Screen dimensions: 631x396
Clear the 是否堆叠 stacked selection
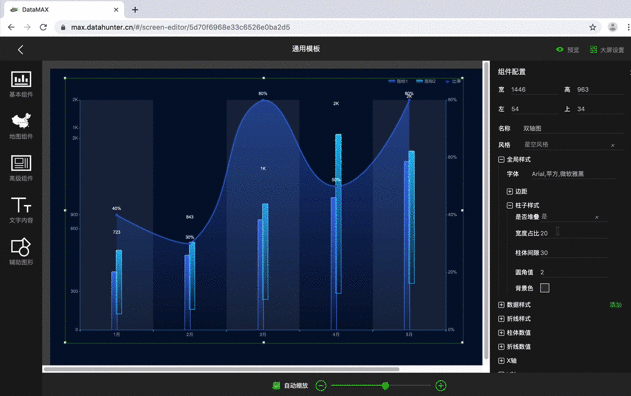(596, 217)
